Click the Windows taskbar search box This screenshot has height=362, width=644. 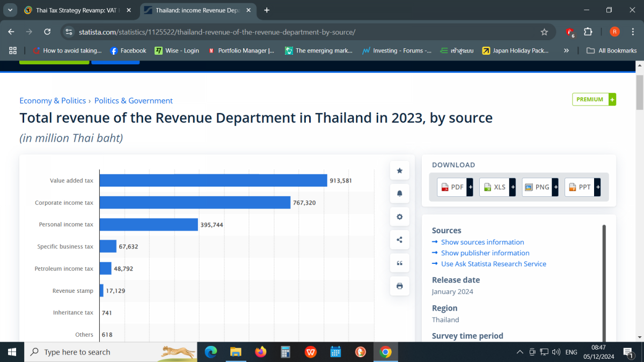coord(112,352)
